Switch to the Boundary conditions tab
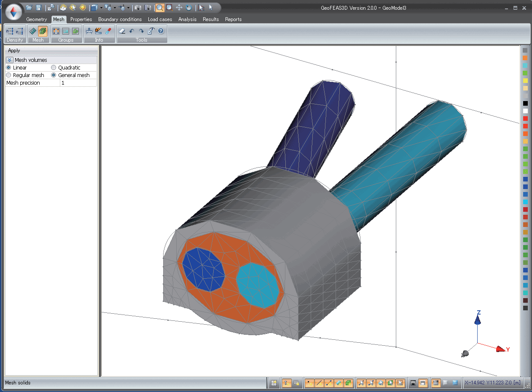Screen dimensions: 532x392 pyautogui.click(x=120, y=19)
